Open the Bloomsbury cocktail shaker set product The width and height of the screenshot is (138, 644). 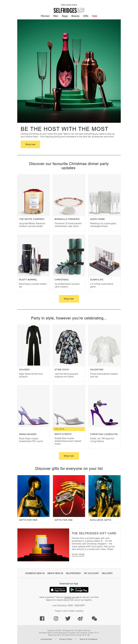click(x=33, y=263)
